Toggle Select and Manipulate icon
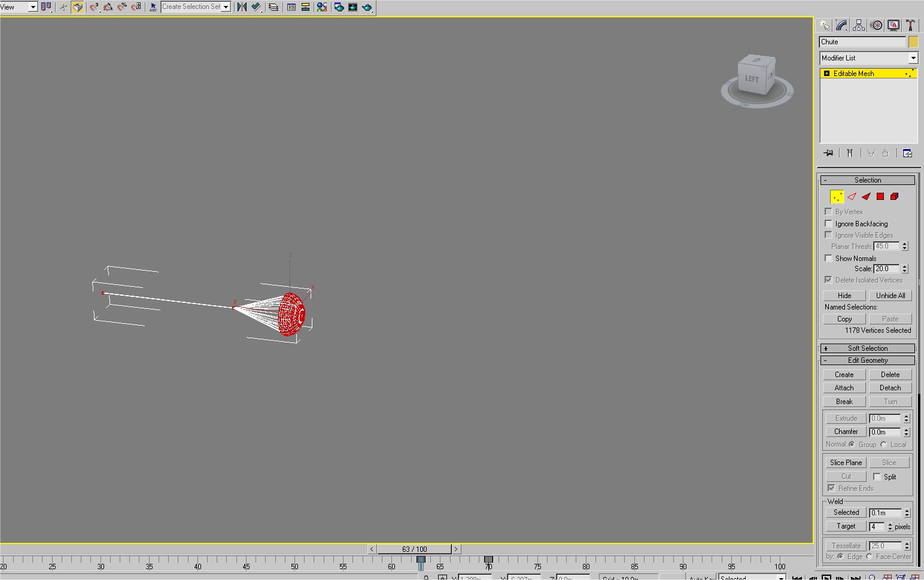The width and height of the screenshot is (924, 580). coord(63,7)
